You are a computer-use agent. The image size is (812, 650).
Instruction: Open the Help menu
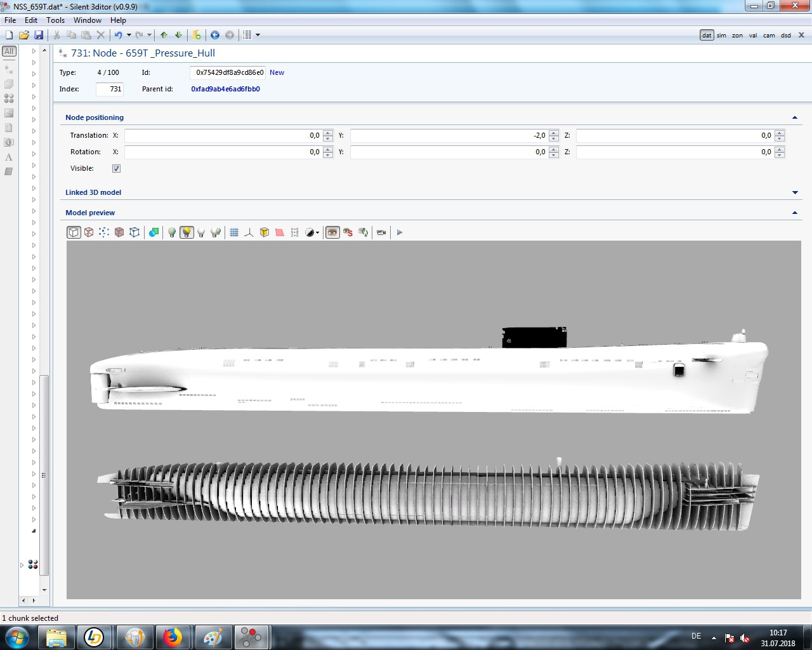[x=119, y=20]
